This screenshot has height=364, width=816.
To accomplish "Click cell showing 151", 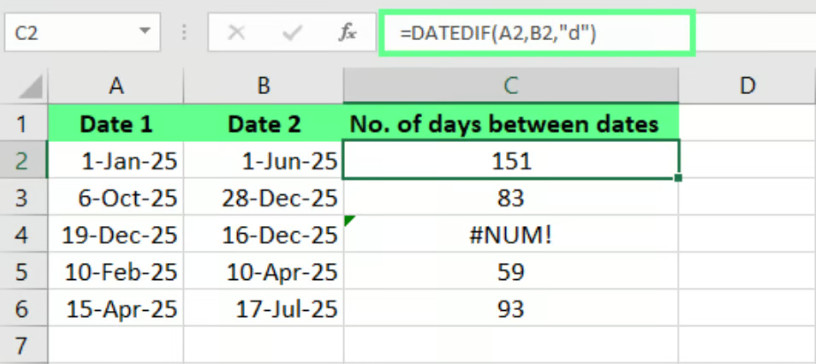I will 511,160.
